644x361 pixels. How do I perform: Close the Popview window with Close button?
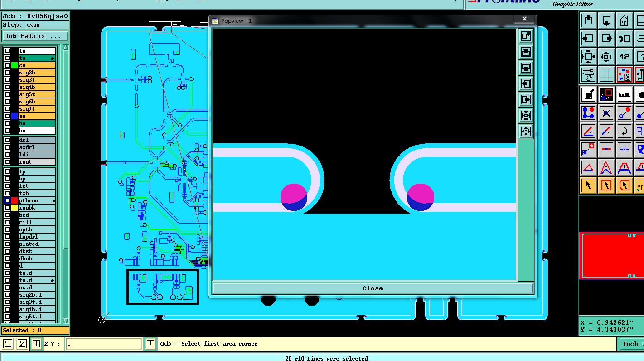[373, 288]
